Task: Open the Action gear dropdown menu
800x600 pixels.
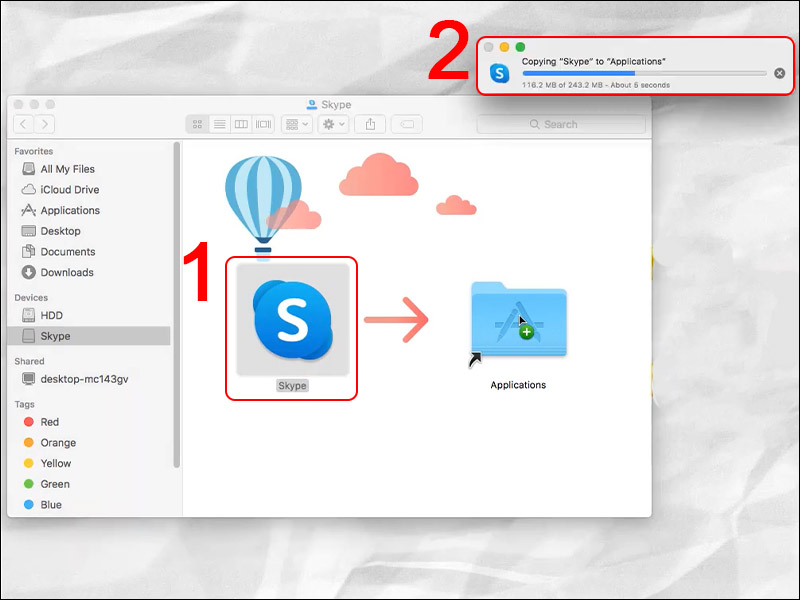Action: [334, 124]
